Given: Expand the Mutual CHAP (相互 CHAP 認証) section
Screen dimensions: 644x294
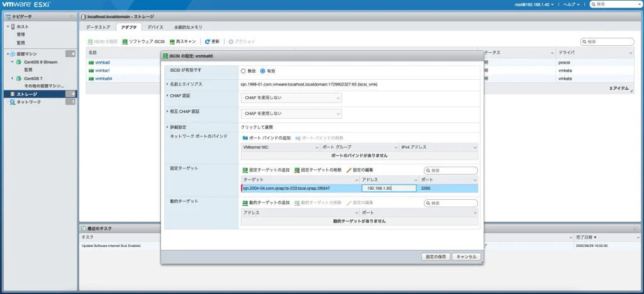Looking at the screenshot, I should pyautogui.click(x=167, y=111).
